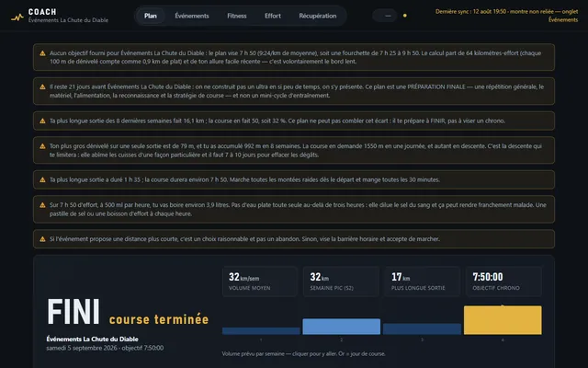Click the '17 km PLUS LONGUE SORTIE' card
The height and width of the screenshot is (368, 588).
(423, 282)
